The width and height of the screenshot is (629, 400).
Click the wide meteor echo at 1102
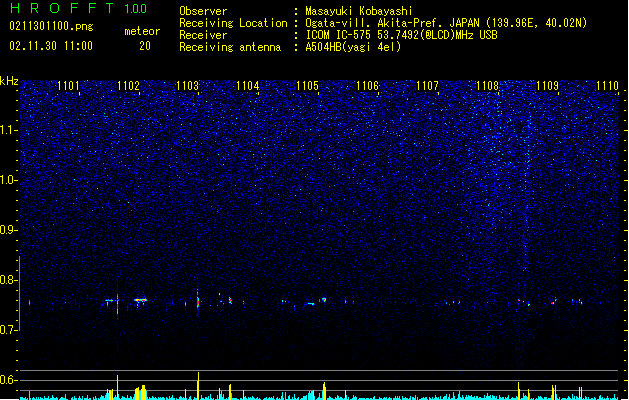point(140,300)
